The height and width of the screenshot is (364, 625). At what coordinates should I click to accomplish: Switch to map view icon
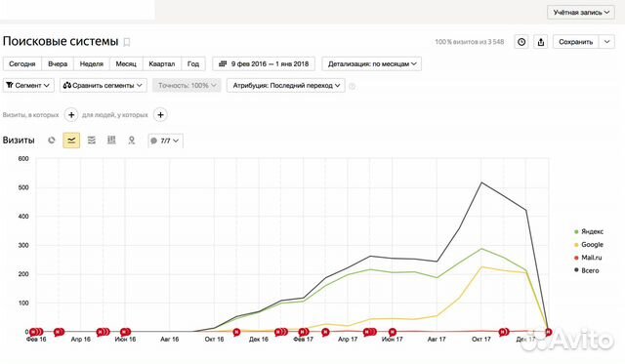(132, 141)
